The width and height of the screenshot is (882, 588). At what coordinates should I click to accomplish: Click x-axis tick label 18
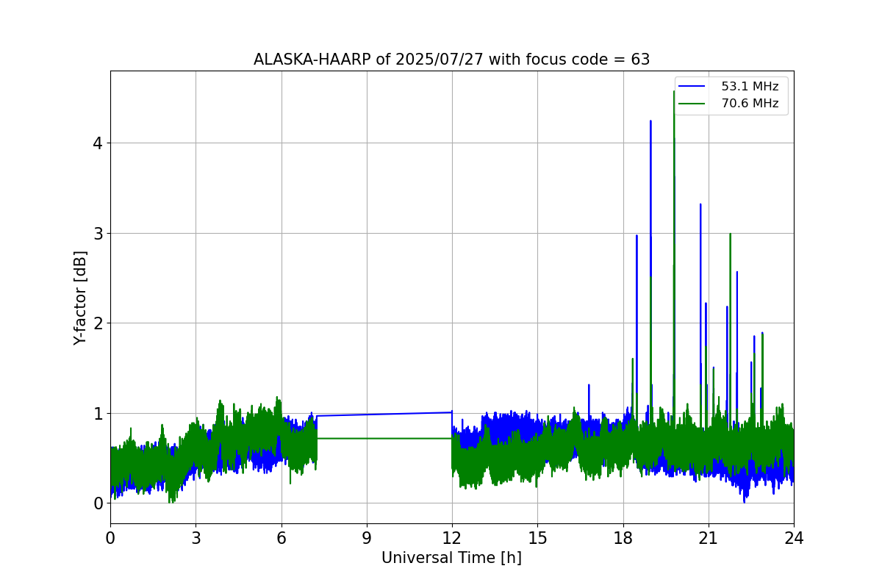click(623, 538)
